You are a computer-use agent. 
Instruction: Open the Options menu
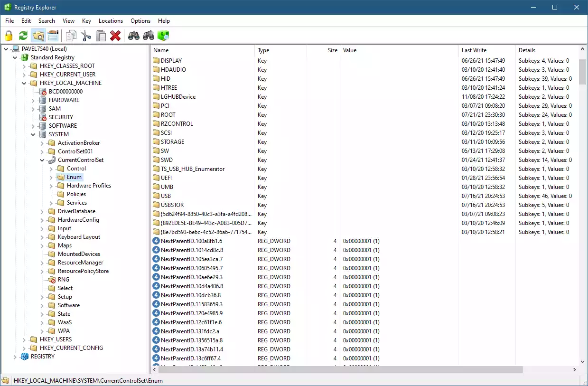[x=140, y=20]
